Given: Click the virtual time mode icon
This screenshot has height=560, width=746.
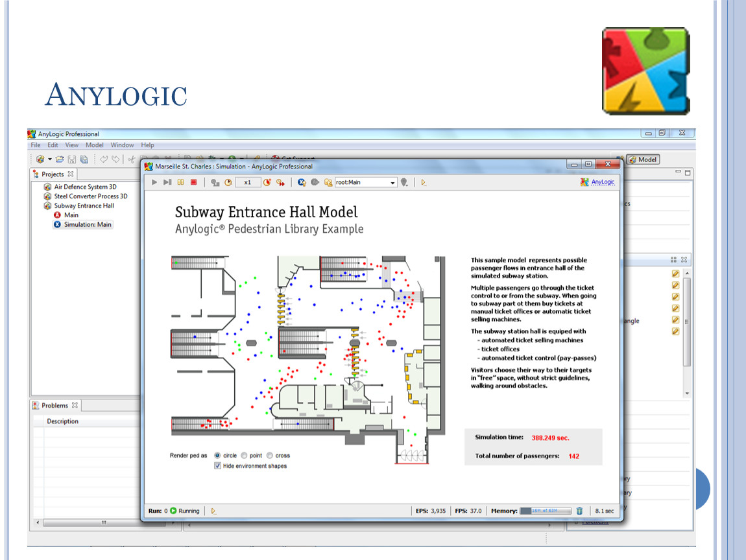Looking at the screenshot, I should coord(215,182).
